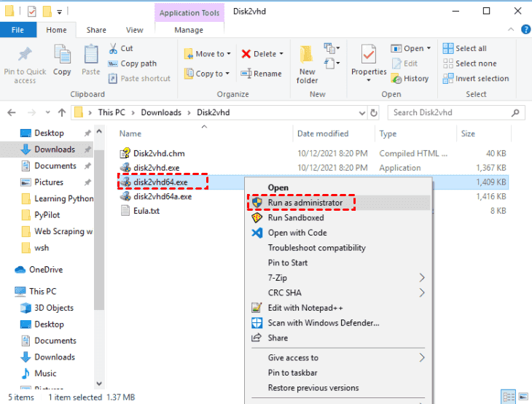This screenshot has height=404, width=532.
Task: Click the Pin to Quick access icon
Action: (x=25, y=54)
